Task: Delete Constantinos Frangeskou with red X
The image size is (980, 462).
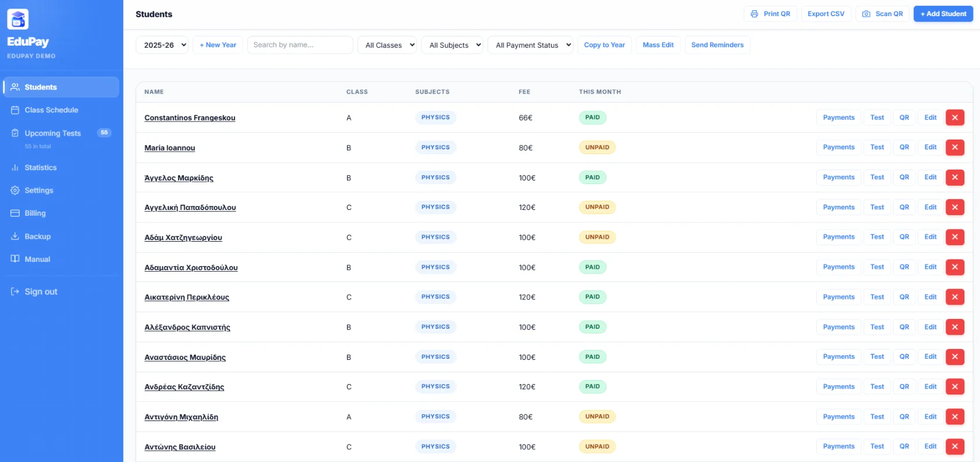Action: tap(955, 118)
